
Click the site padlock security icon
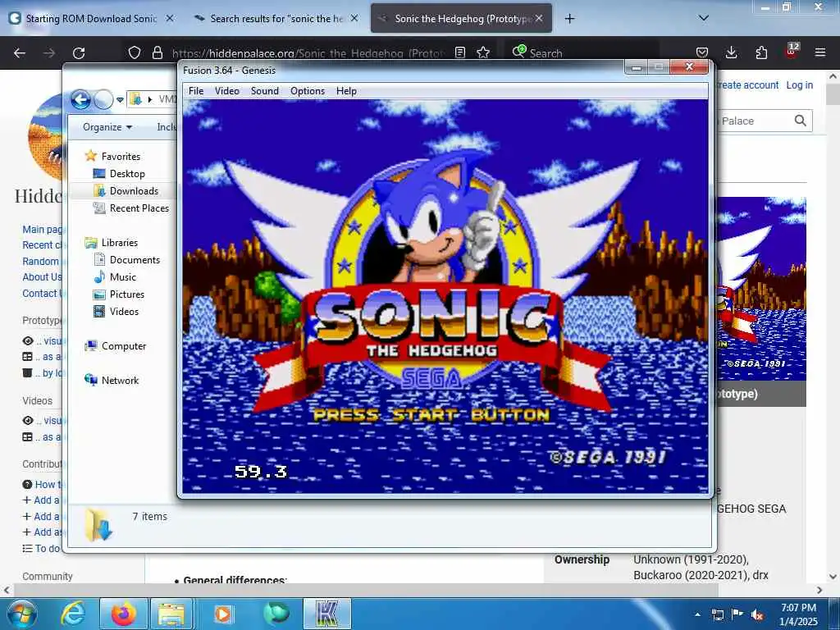157,52
